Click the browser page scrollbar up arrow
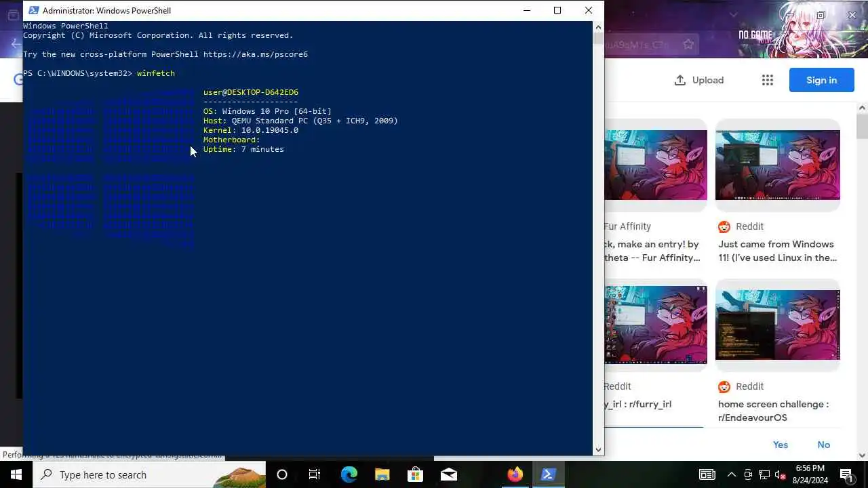 [862, 108]
